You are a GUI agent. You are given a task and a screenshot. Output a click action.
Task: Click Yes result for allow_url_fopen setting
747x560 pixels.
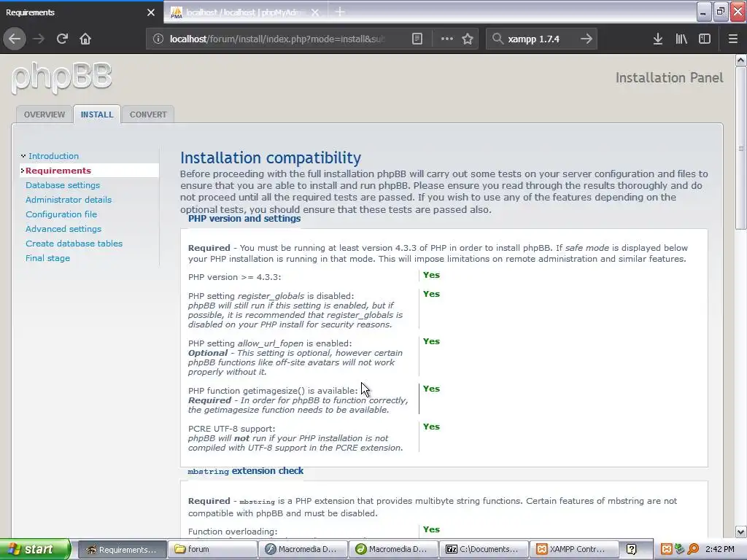(432, 341)
